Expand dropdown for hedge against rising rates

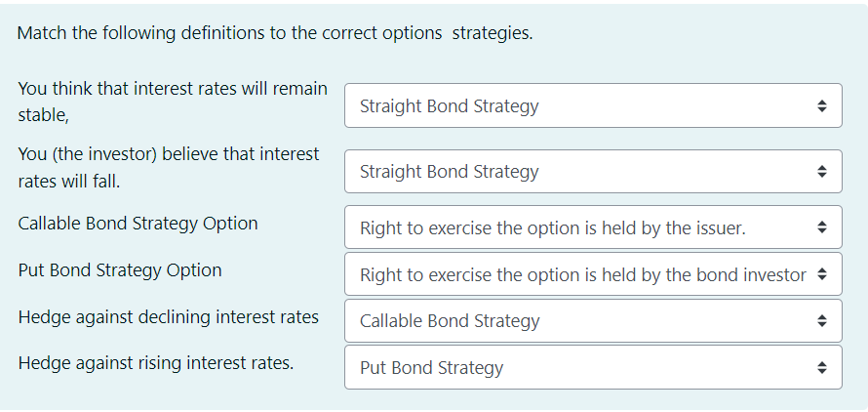(x=593, y=368)
